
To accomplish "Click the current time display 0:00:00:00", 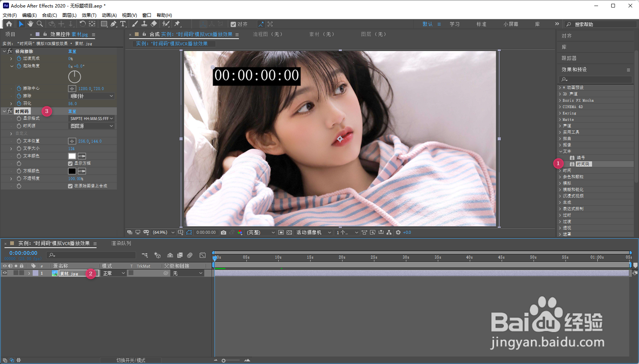I will tap(23, 253).
